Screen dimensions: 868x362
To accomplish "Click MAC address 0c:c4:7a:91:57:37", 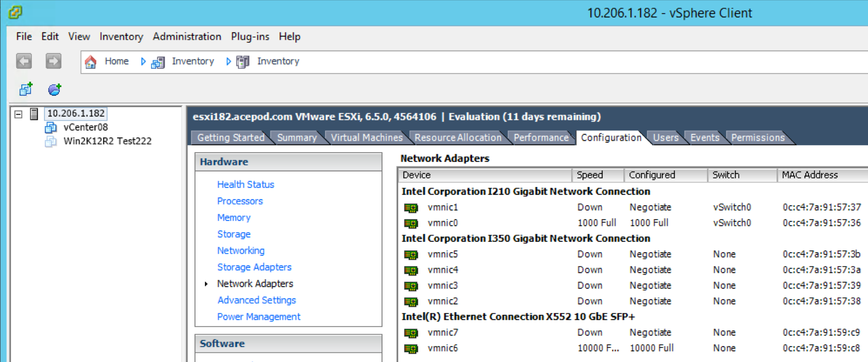I will pyautogui.click(x=822, y=207).
